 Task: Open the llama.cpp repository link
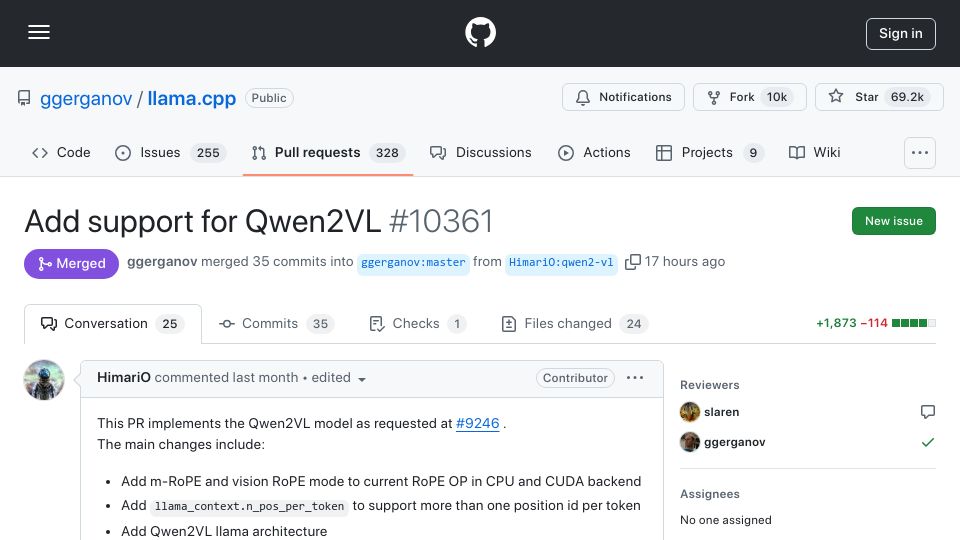192,99
